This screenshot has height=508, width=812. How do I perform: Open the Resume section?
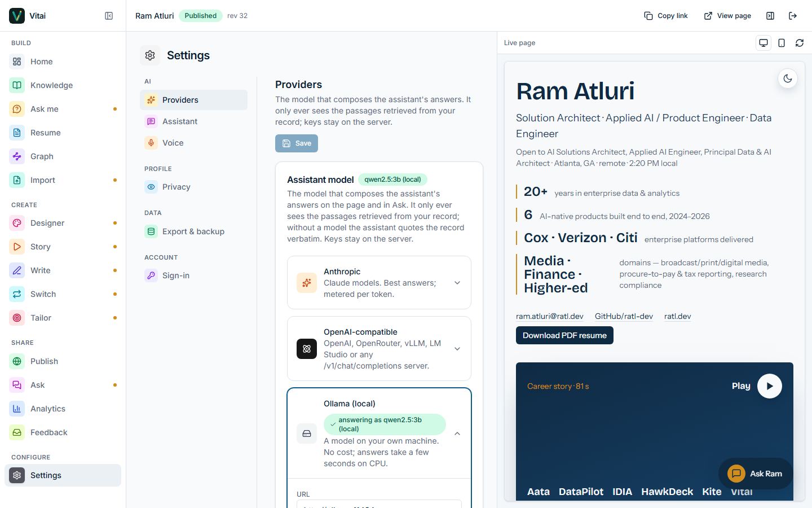63,133
